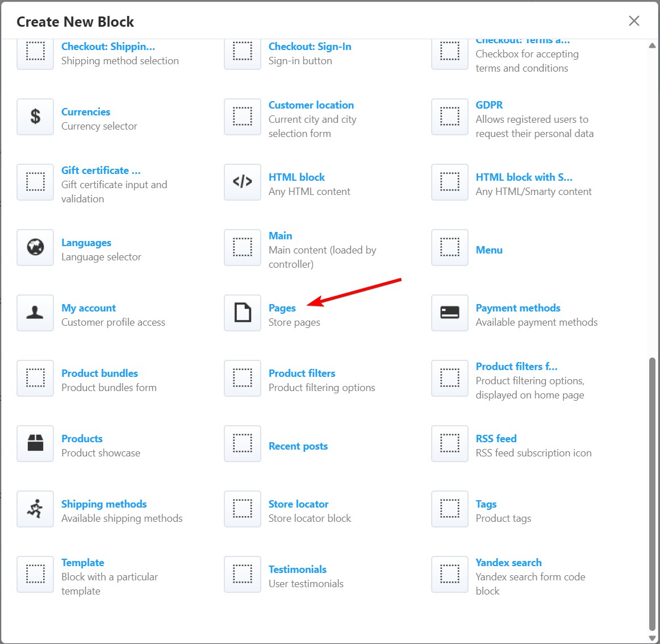This screenshot has width=660, height=644.
Task: Click the scrollbar up arrow
Action: coord(652,46)
